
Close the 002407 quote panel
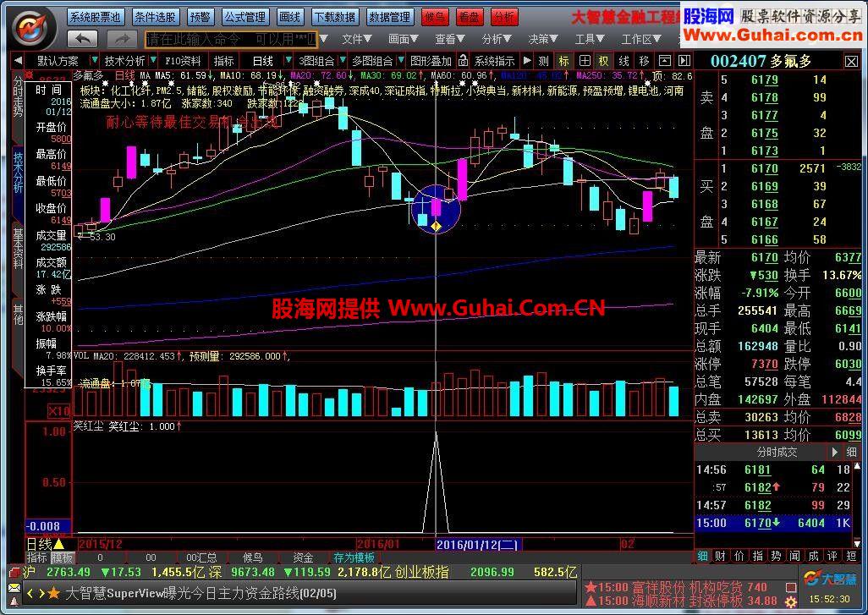851,61
